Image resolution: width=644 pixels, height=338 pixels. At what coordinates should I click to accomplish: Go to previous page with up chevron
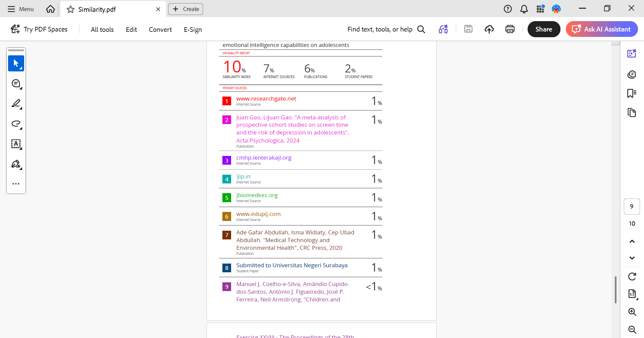pos(632,241)
